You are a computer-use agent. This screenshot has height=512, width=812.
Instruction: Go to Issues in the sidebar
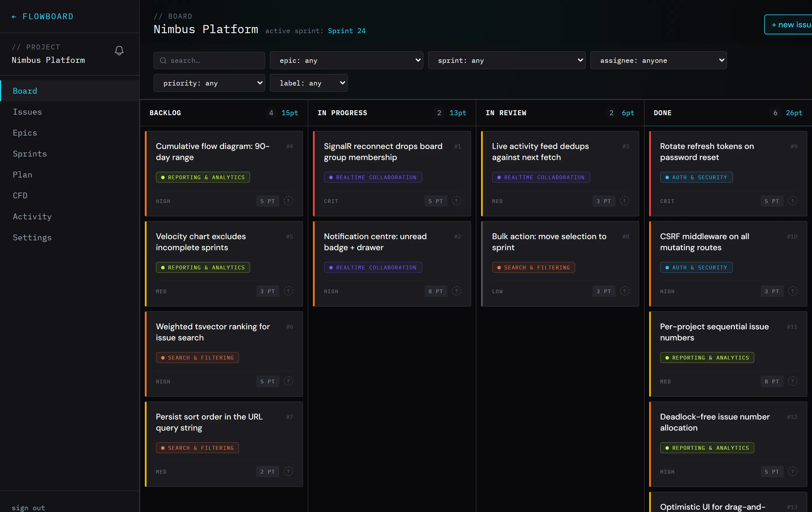coord(70,112)
